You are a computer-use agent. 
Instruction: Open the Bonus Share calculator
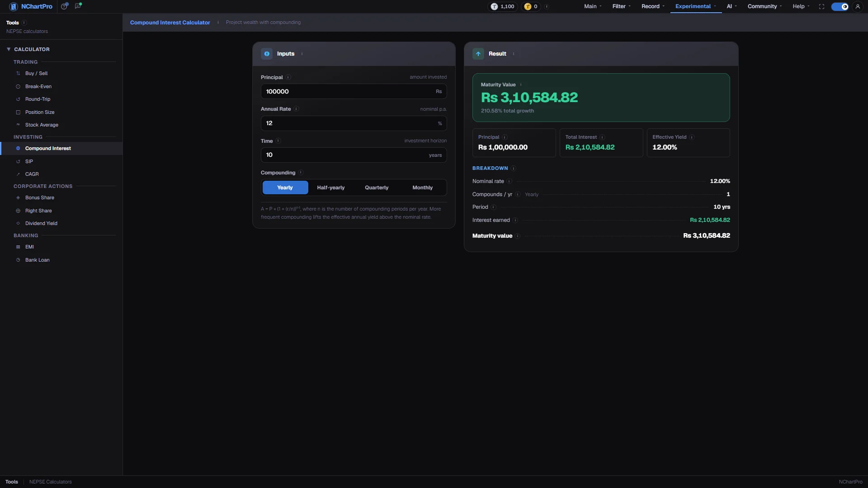(x=61, y=197)
